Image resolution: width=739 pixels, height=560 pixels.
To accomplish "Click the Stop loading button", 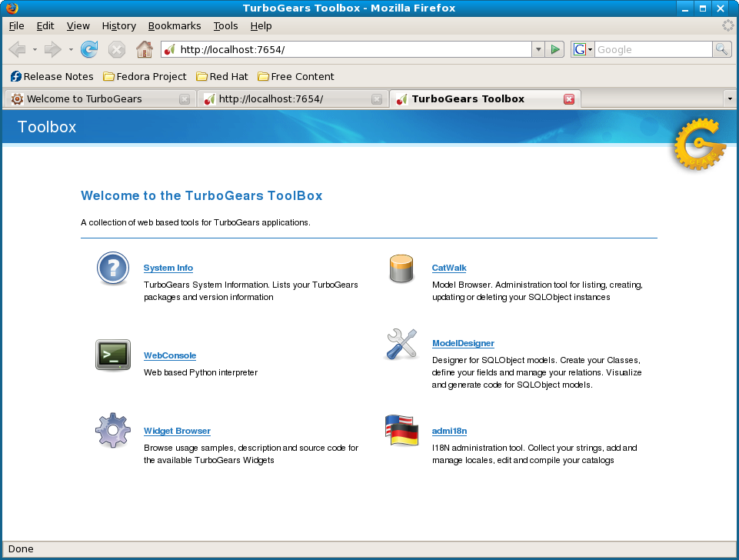I will [x=117, y=49].
